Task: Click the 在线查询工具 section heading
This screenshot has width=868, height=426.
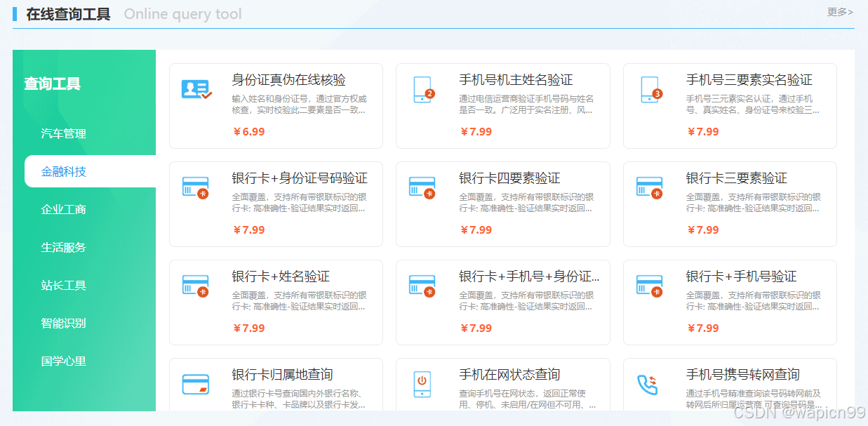Action: coord(68,14)
